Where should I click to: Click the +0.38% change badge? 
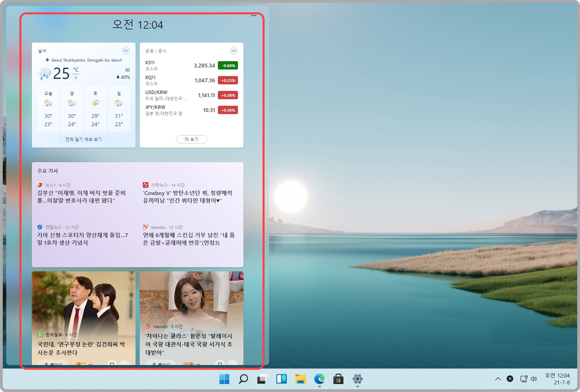pos(228,95)
